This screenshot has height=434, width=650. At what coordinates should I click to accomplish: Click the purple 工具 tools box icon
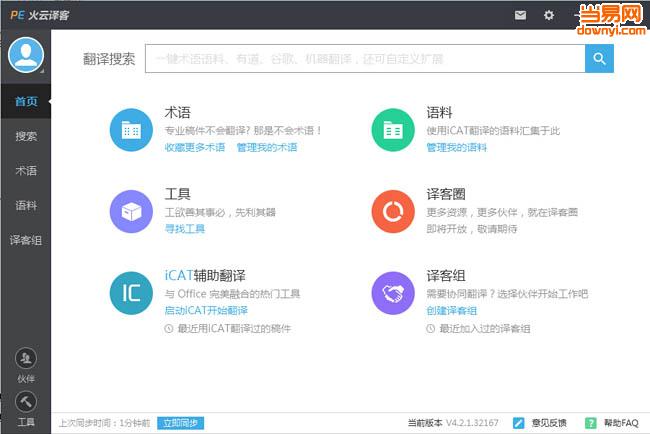pyautogui.click(x=130, y=210)
